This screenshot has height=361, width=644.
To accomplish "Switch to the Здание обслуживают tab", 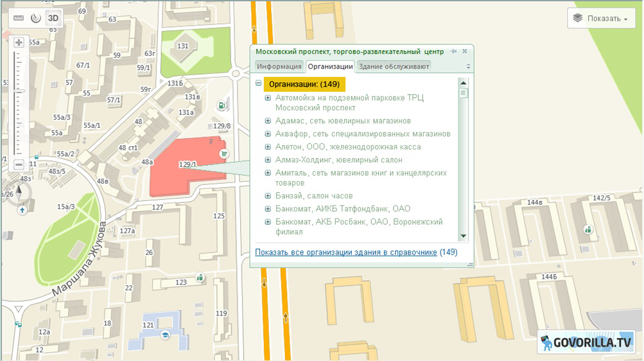I will (394, 66).
